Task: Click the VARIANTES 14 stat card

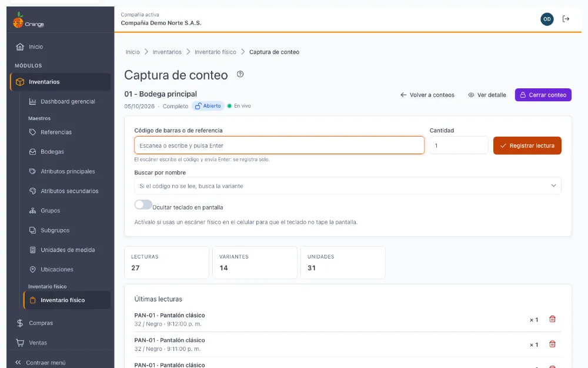Action: click(255, 263)
